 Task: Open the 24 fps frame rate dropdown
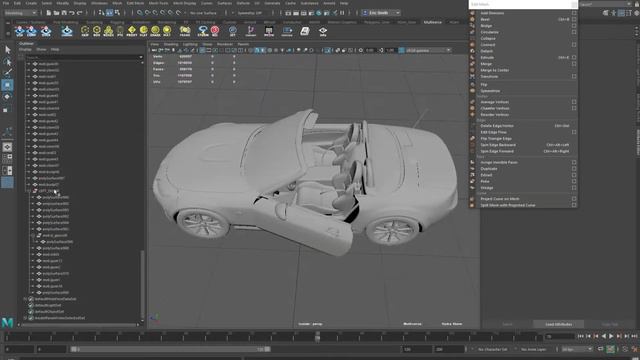(x=577, y=349)
